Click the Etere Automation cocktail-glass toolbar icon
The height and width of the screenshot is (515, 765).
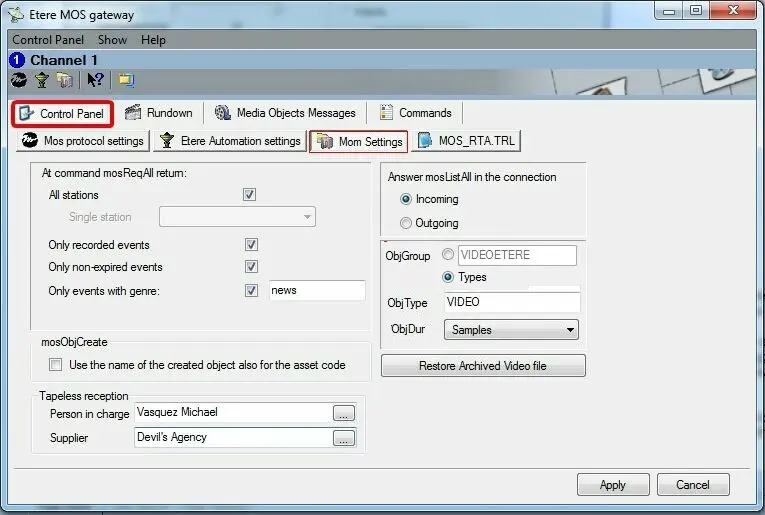[42, 80]
